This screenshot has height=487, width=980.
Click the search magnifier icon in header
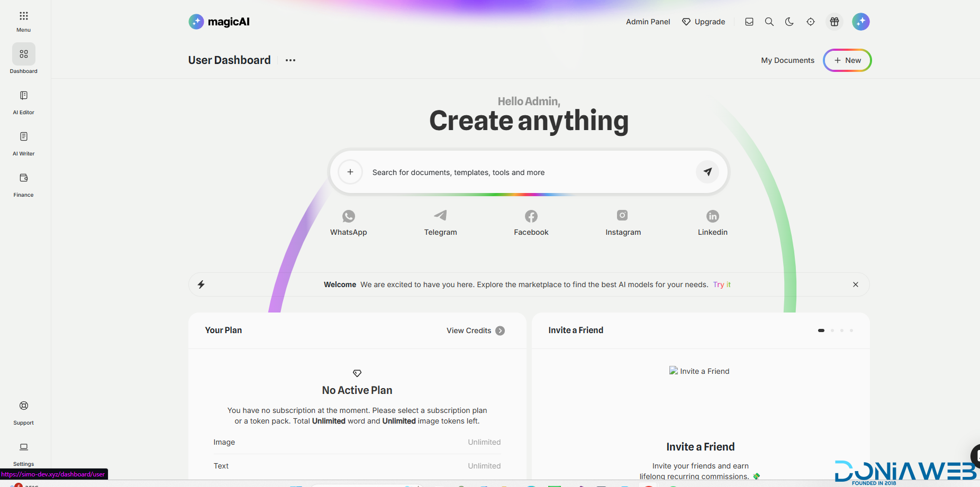[769, 22]
